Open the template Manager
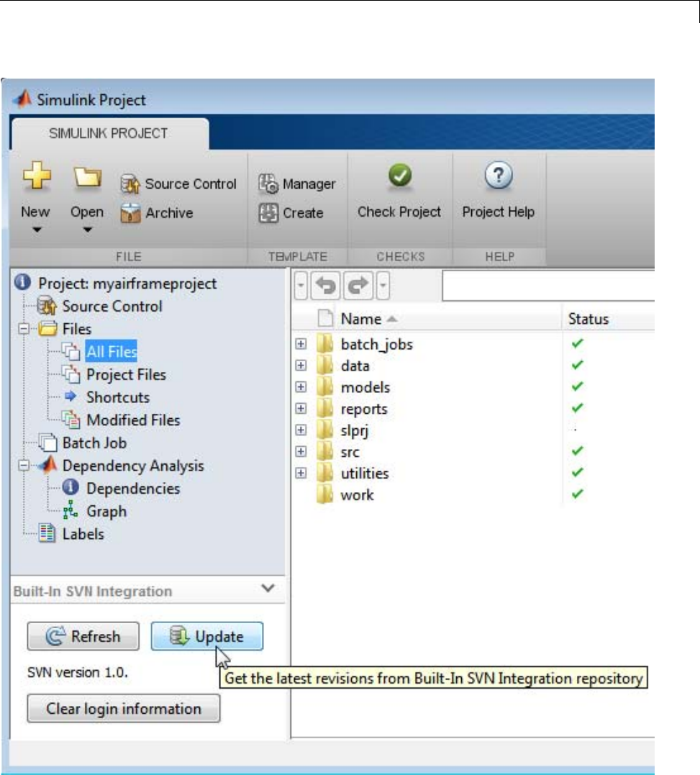Screen dimensions: 700x775 click(x=296, y=184)
